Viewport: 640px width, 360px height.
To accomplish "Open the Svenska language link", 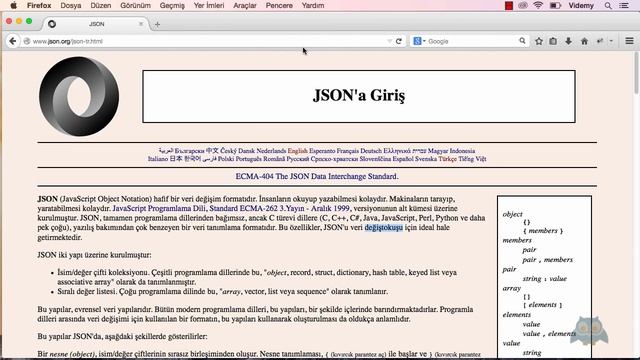I will pos(426,159).
